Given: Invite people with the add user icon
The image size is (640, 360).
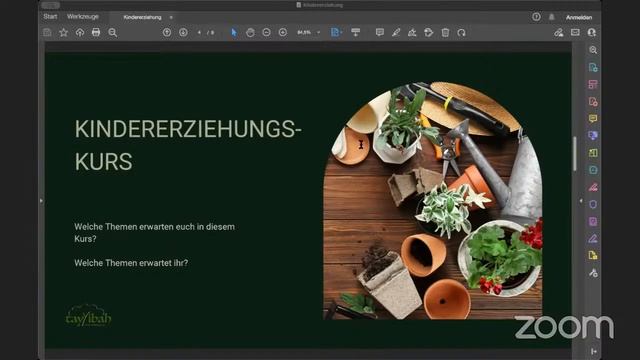Looking at the screenshot, I should pos(591,32).
